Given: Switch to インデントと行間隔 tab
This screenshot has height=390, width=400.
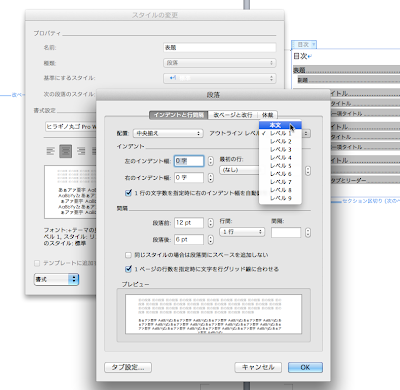Looking at the screenshot, I should 179,115.
